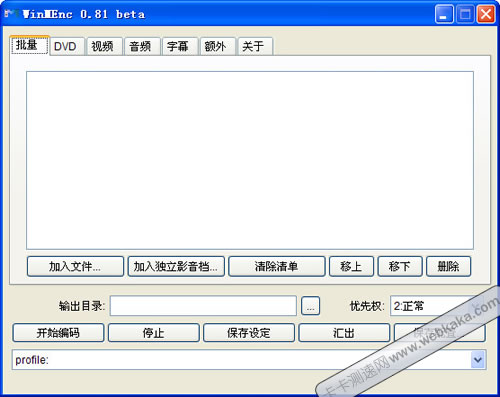500x397 pixels.
Task: Remove item using 删除 button
Action: (449, 266)
